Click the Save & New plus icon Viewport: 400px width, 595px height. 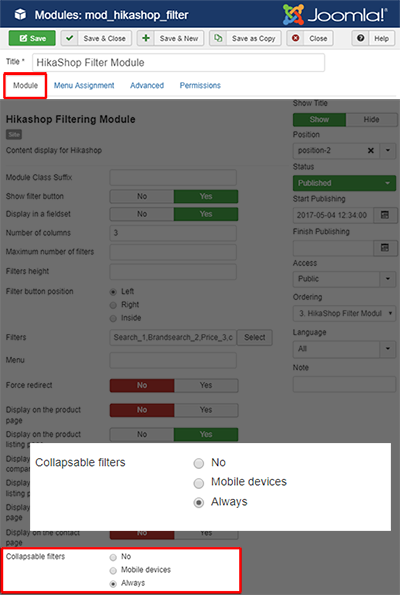coord(146,38)
